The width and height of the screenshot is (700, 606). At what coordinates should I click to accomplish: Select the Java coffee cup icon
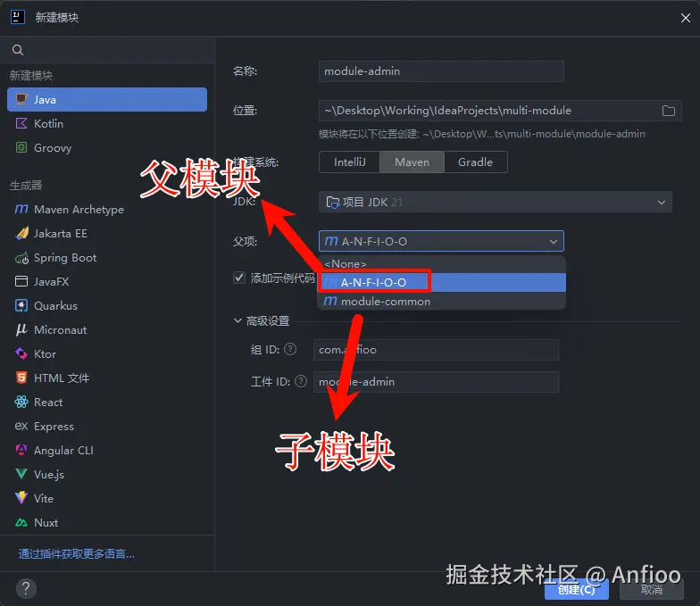21,99
